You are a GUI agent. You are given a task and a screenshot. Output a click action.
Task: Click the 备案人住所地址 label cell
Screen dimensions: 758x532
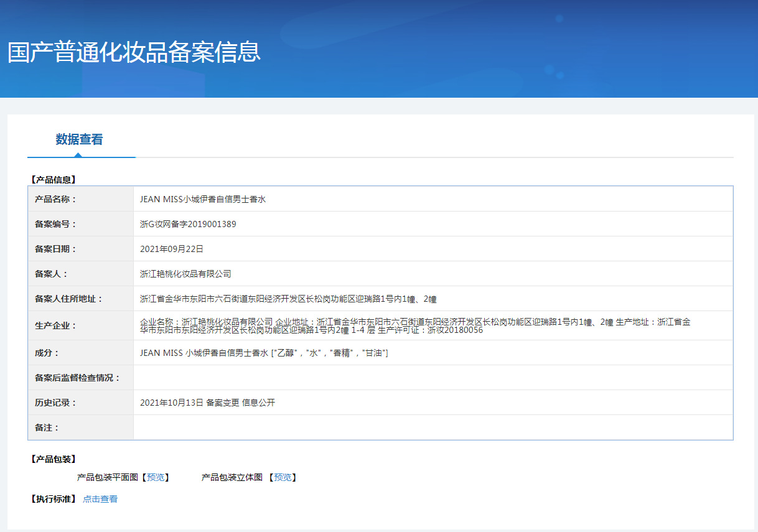[81, 299]
